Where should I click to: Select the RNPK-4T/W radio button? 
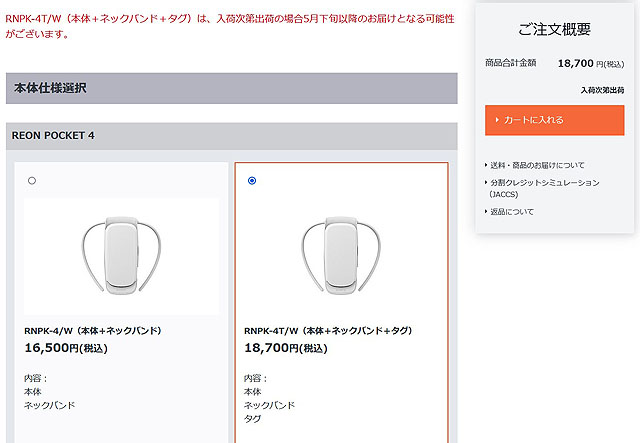[252, 180]
